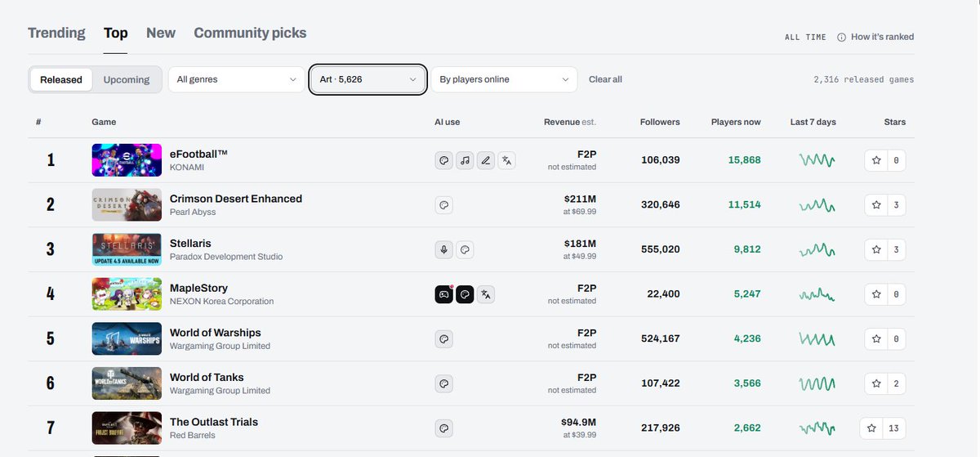980x457 pixels.
Task: Click eFootball's last 7 days sparkline
Action: tap(817, 160)
